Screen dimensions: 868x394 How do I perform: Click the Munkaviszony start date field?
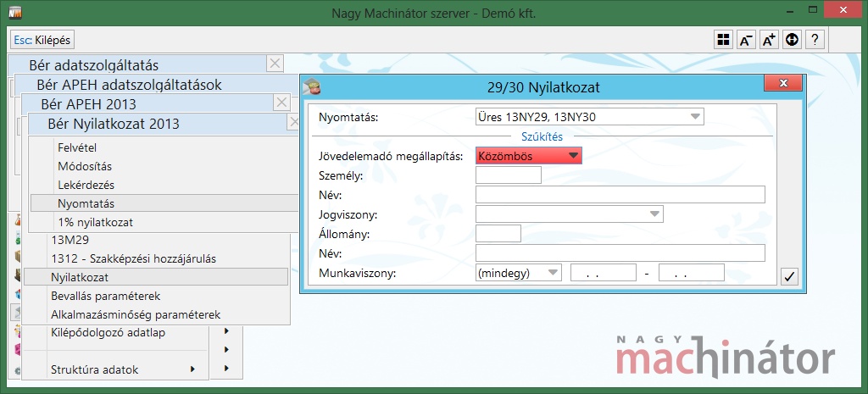pos(604,273)
